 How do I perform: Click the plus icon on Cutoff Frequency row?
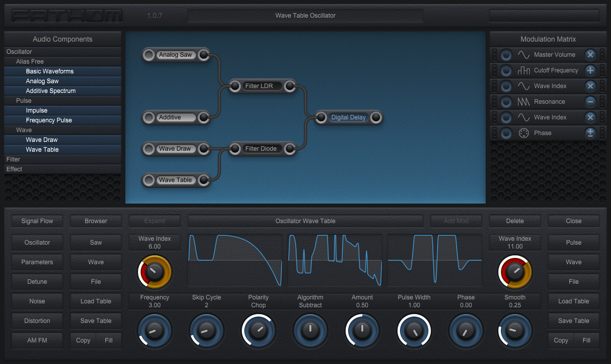(590, 70)
